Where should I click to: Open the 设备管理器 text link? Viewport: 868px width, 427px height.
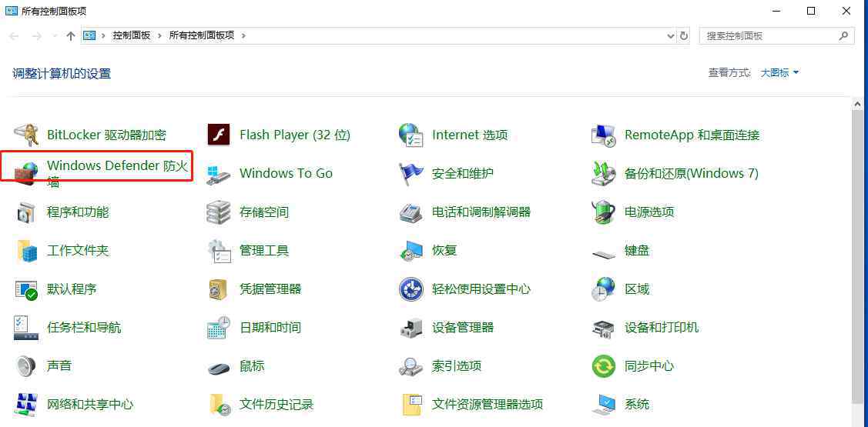click(463, 328)
